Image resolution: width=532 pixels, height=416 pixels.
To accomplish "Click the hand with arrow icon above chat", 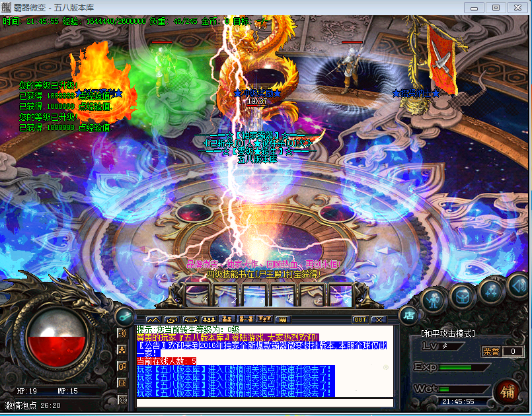I will point(172,320).
